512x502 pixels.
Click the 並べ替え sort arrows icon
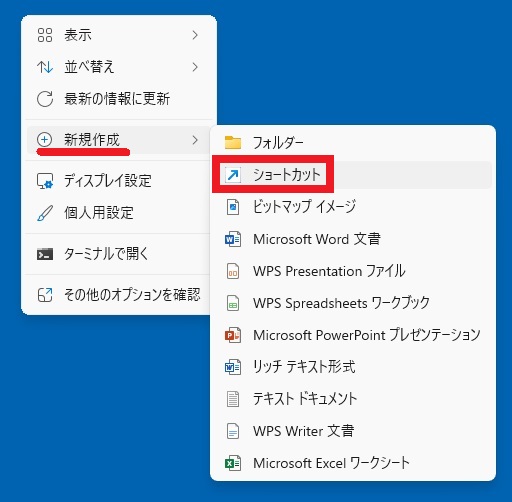click(x=45, y=67)
